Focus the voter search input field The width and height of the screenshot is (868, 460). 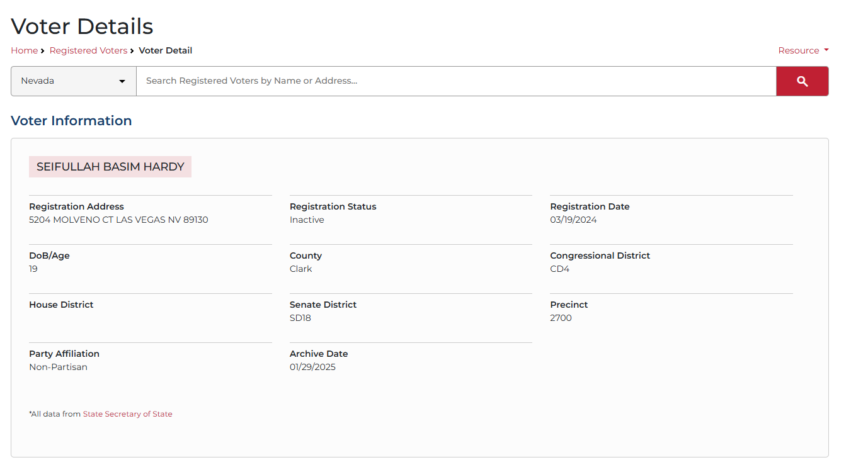pos(455,81)
